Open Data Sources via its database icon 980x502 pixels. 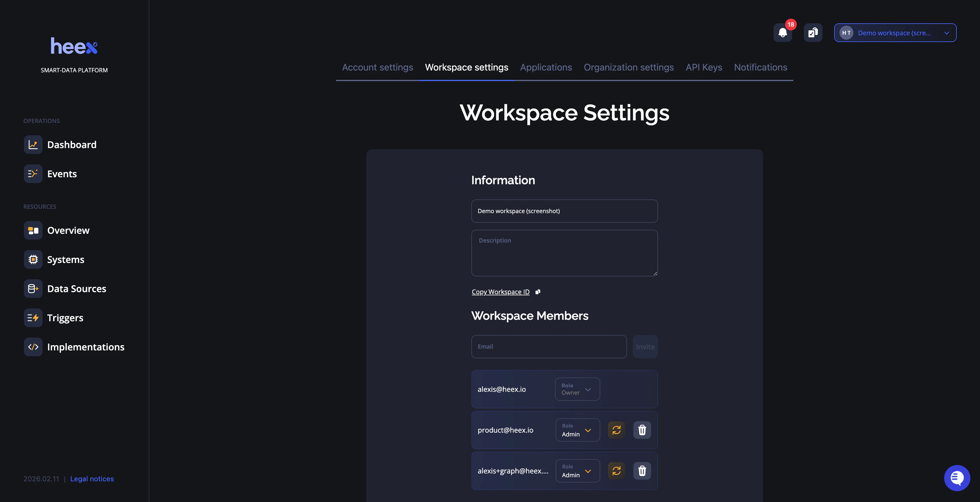pyautogui.click(x=33, y=288)
